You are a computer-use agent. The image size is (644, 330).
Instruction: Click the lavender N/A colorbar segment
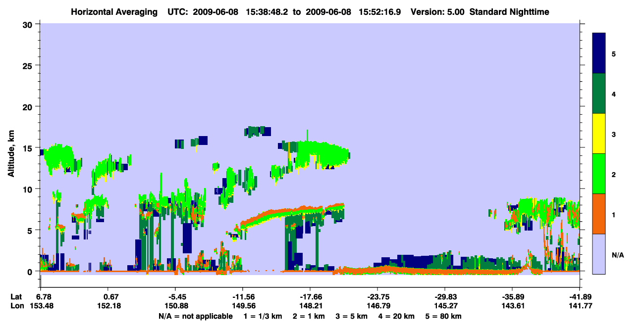coord(599,253)
